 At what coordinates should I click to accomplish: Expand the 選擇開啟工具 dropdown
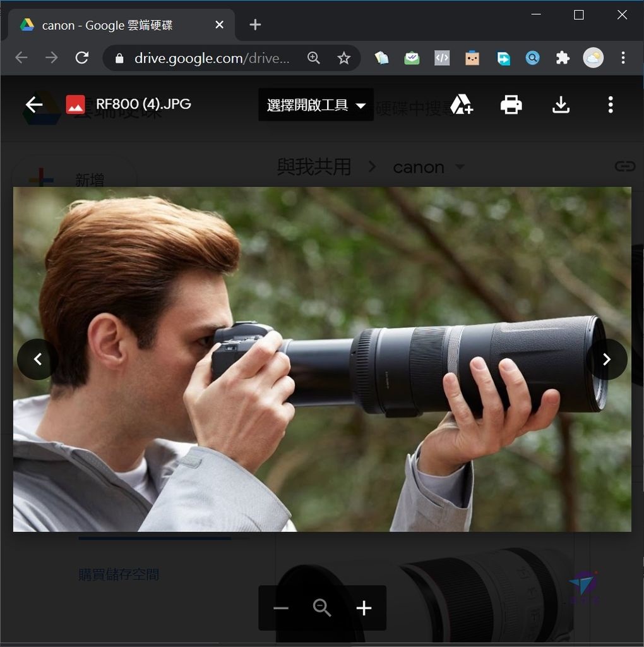[316, 105]
